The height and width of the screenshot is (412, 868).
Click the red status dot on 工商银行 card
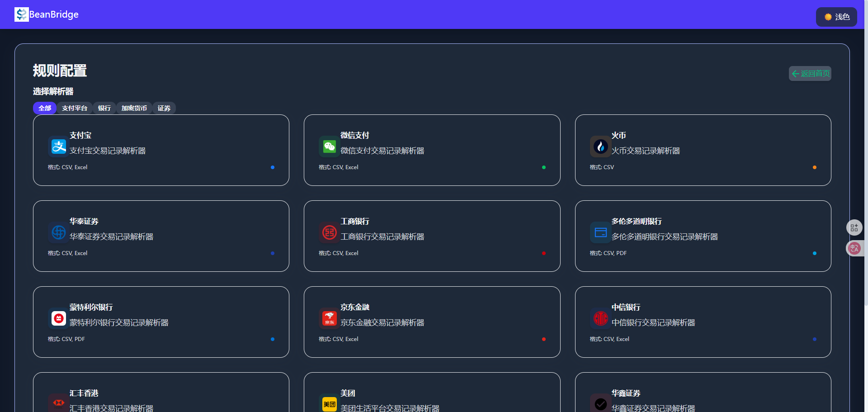point(544,253)
